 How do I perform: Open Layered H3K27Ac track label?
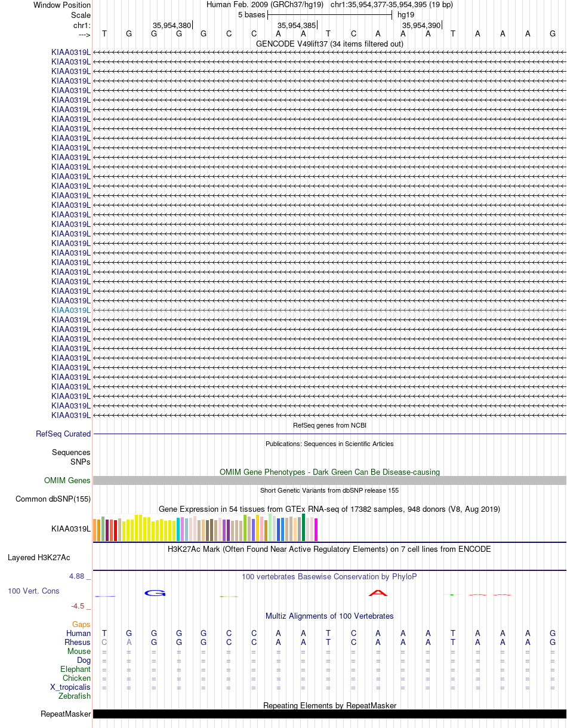click(x=39, y=558)
